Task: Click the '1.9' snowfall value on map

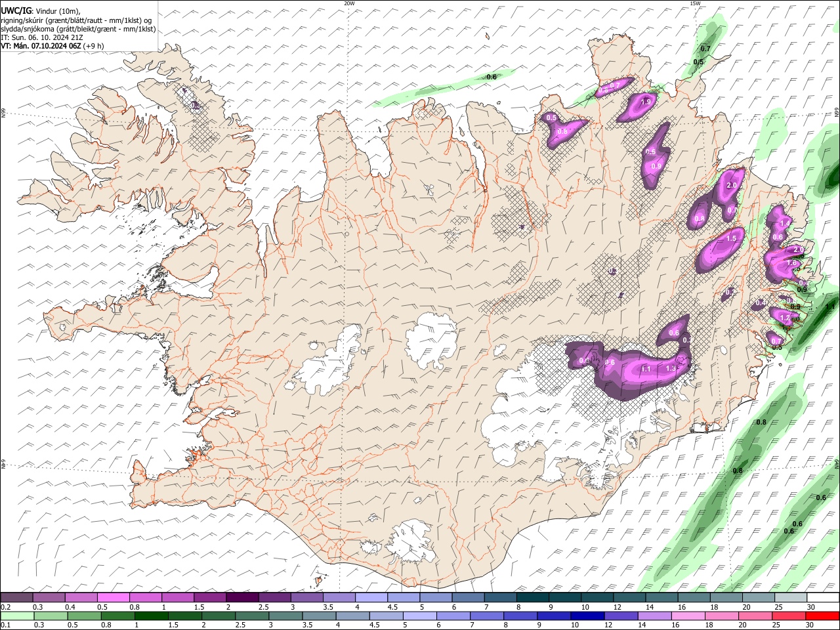Action: (646, 102)
